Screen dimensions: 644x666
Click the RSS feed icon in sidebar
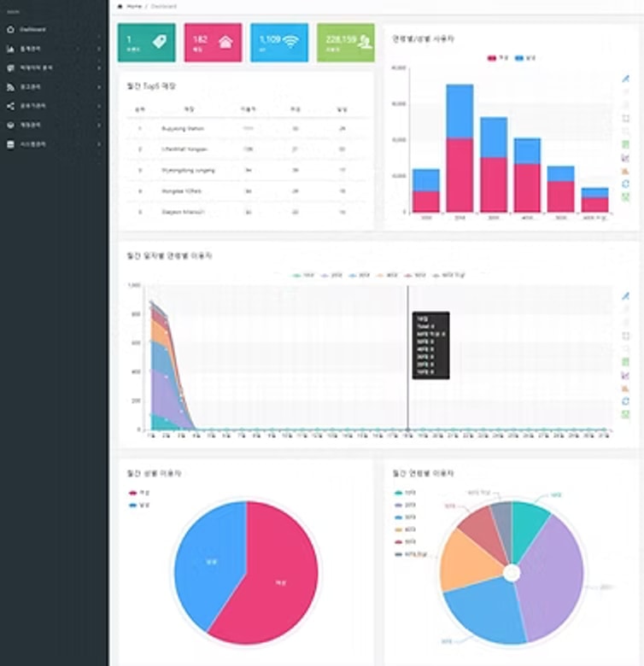click(x=10, y=87)
